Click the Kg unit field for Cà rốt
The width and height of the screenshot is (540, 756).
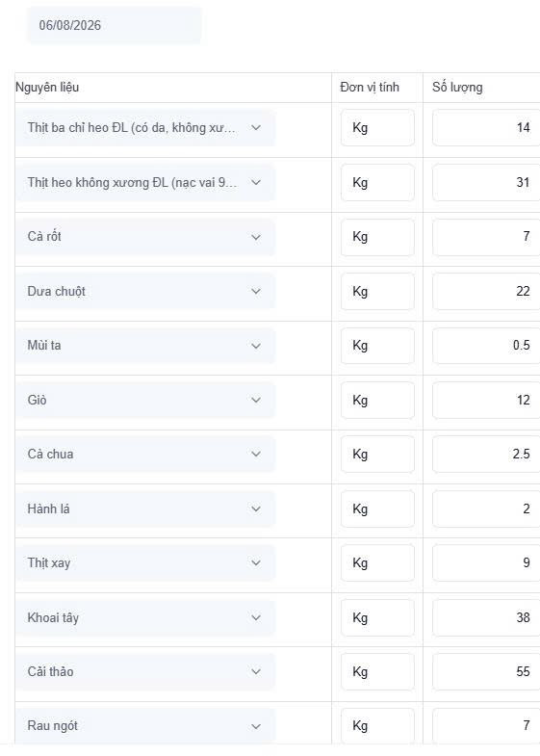[377, 237]
